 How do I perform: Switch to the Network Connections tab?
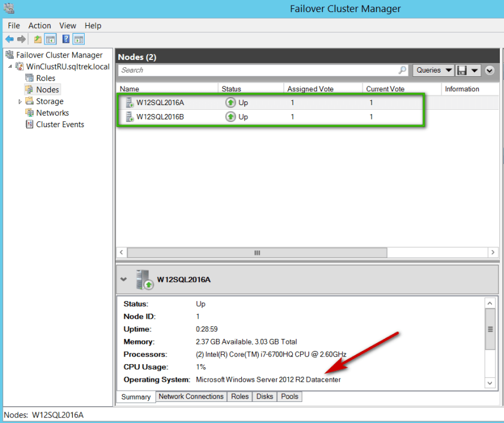pos(191,397)
